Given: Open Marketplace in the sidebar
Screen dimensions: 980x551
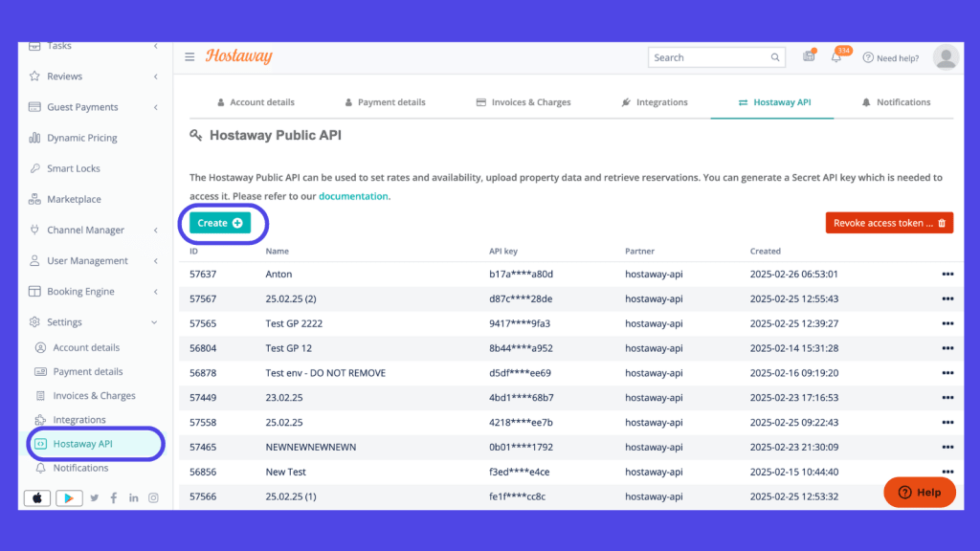Looking at the screenshot, I should [x=74, y=199].
